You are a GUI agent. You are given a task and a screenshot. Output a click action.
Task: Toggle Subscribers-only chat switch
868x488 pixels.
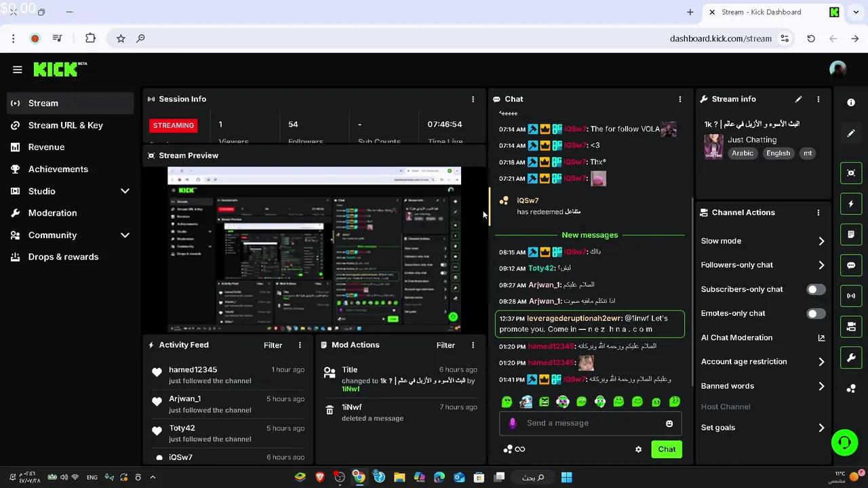(816, 289)
